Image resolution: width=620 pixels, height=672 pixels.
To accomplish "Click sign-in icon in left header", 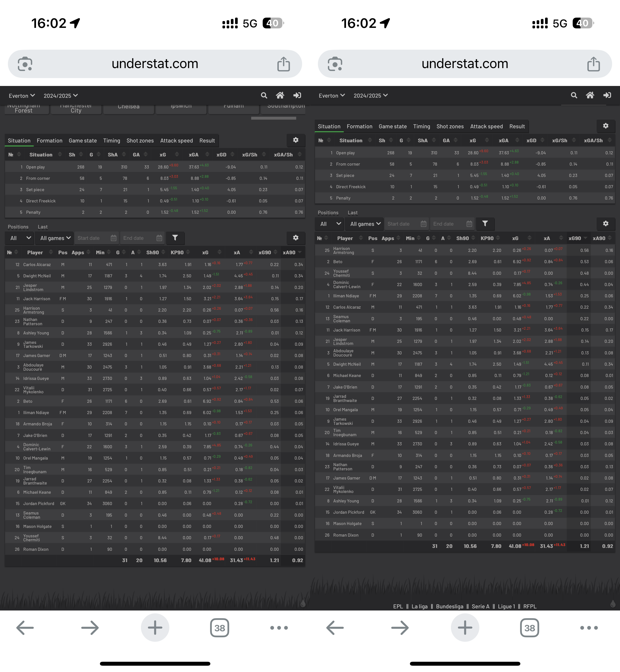I will [297, 96].
